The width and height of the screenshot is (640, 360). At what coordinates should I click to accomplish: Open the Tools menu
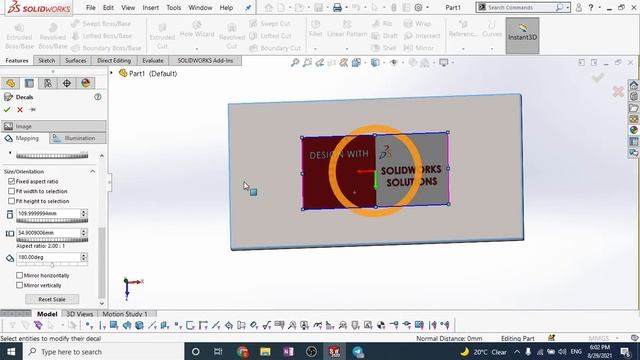click(x=173, y=7)
